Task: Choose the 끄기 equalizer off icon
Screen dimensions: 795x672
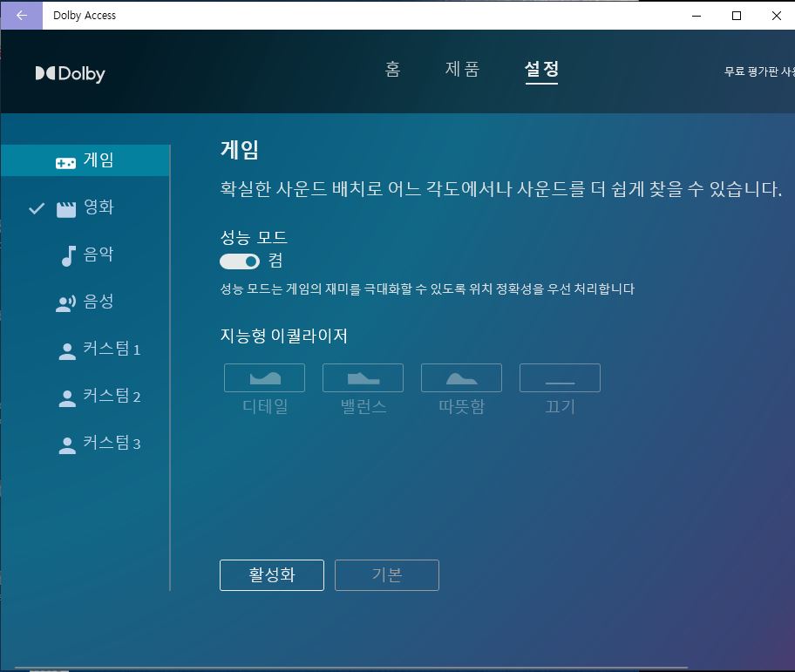Action: click(560, 377)
